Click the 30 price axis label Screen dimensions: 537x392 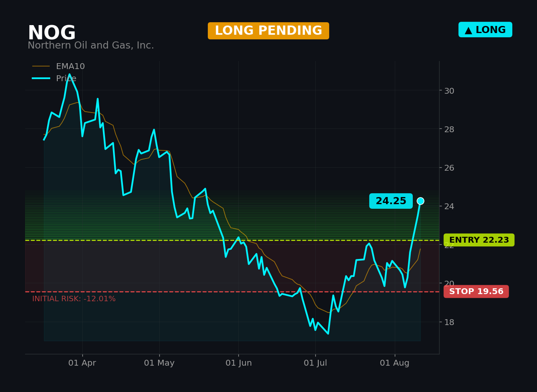(x=449, y=91)
